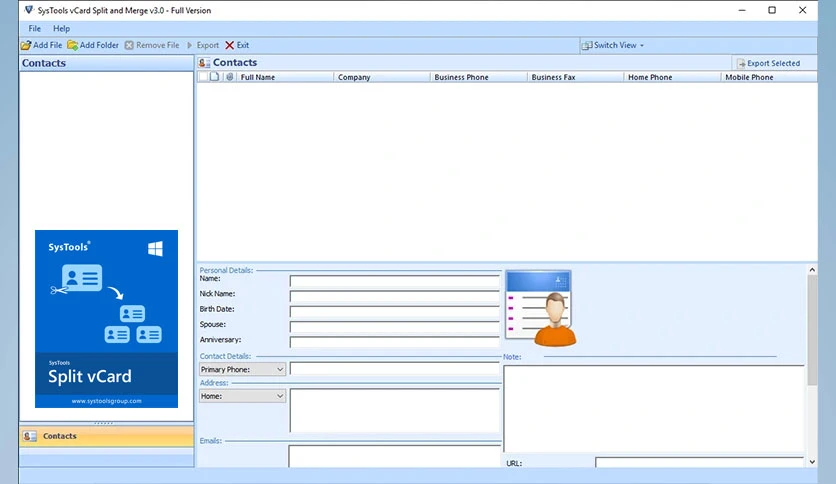Sort by Business Phone column
836x484 pixels.
click(479, 77)
